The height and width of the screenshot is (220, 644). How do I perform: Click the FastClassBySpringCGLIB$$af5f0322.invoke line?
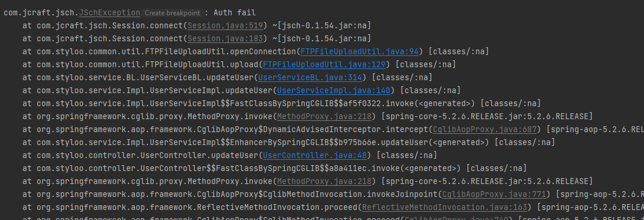click(282, 103)
